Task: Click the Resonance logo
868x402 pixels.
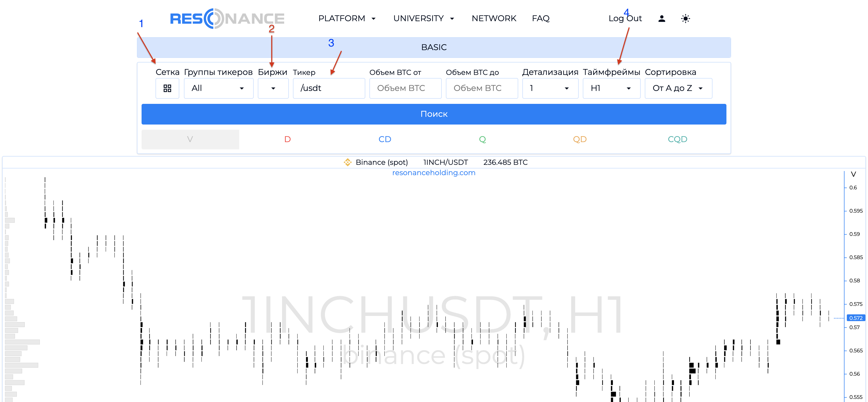Action: point(227,19)
